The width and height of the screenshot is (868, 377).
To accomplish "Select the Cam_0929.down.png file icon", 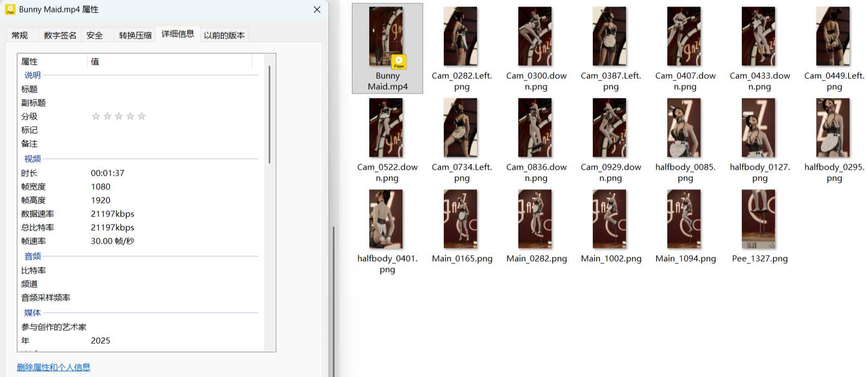I will tap(610, 128).
